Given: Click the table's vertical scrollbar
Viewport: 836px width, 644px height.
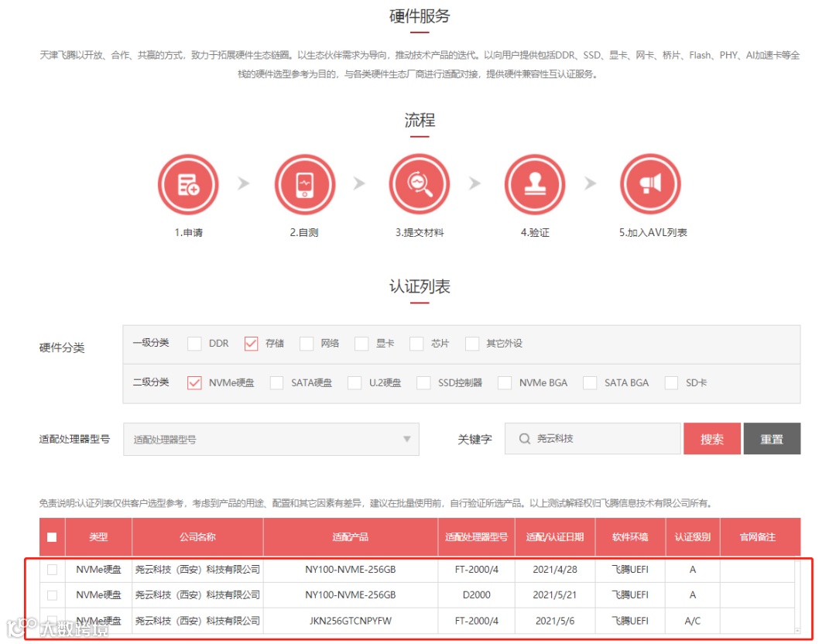Looking at the screenshot, I should 797,594.
